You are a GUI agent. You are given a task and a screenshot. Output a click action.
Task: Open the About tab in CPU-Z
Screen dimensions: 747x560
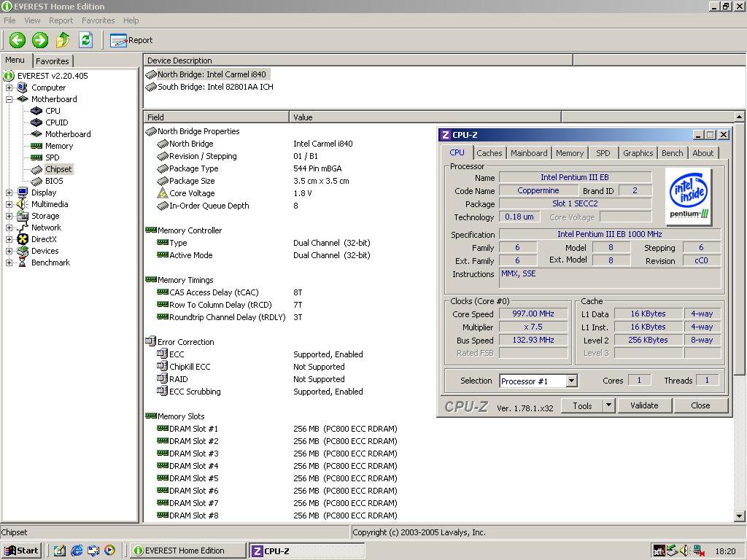point(703,153)
